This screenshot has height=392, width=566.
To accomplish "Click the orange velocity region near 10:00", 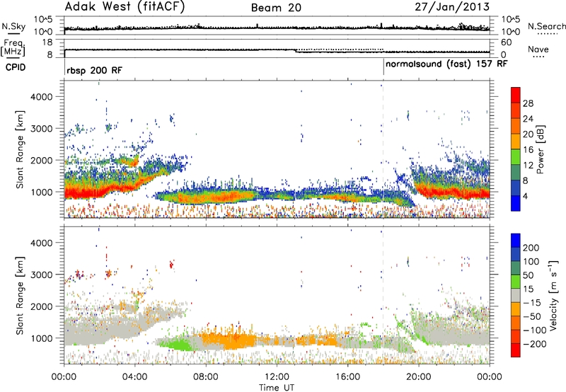I will (231, 340).
